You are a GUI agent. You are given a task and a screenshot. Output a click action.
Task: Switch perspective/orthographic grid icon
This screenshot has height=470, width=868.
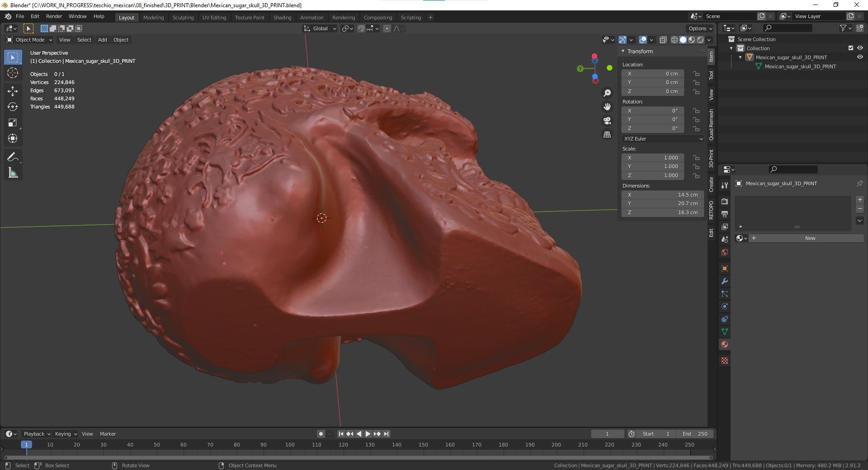point(607,135)
